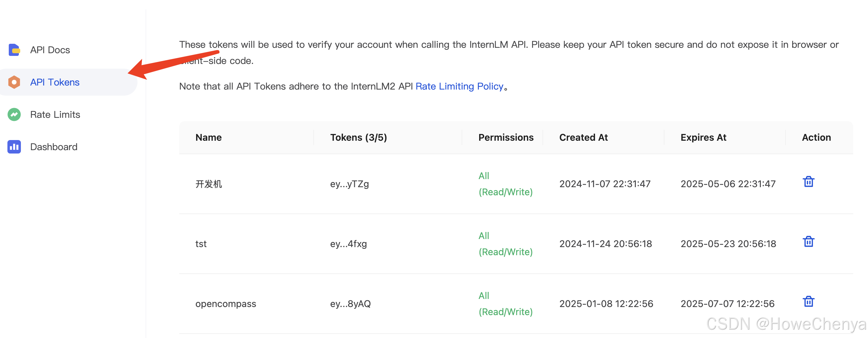Select the opencompass token name
The height and width of the screenshot is (338, 868).
pos(226,304)
